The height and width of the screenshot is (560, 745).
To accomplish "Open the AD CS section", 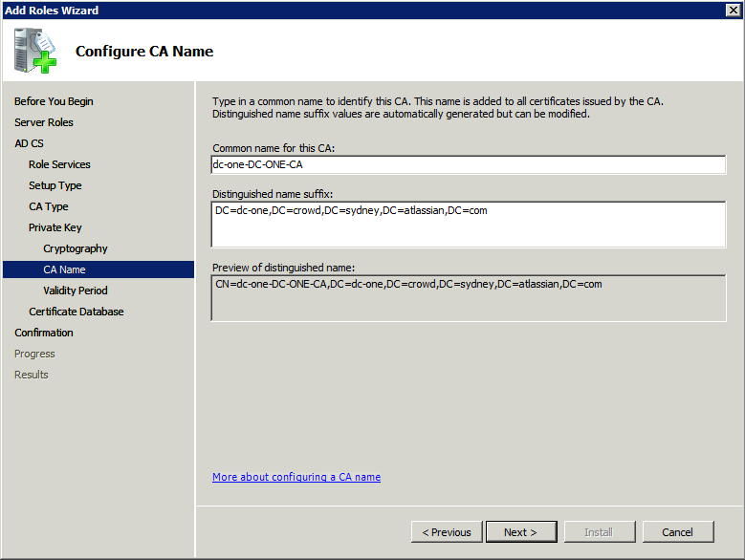I will point(29,143).
